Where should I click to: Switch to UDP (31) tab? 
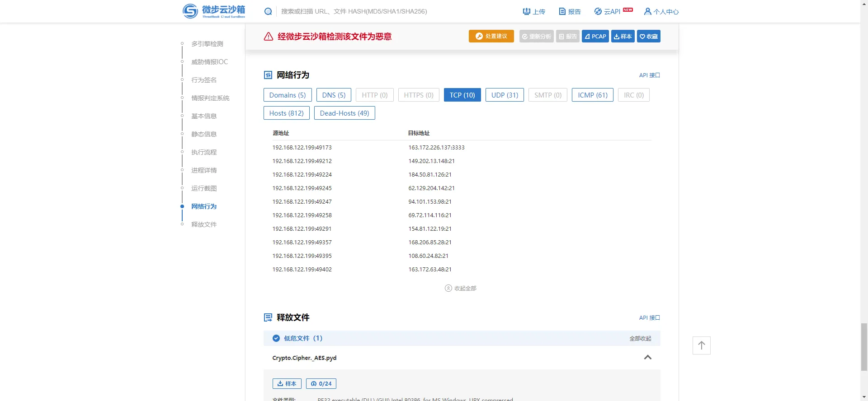[505, 95]
